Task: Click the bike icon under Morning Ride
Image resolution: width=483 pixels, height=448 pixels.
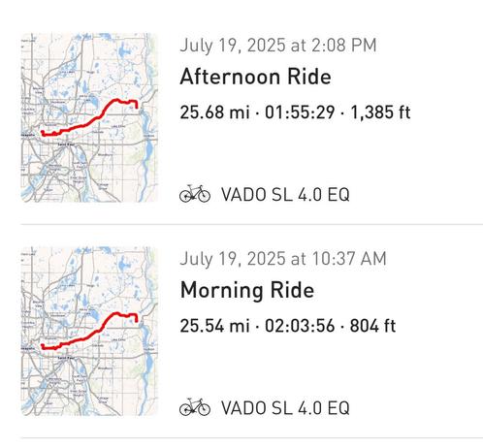Action: pyautogui.click(x=195, y=407)
